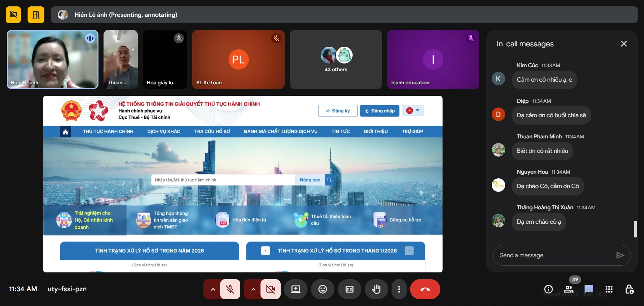Screen dimensions: 644x306
Task: Click the Đăng ký button
Action: point(338,111)
